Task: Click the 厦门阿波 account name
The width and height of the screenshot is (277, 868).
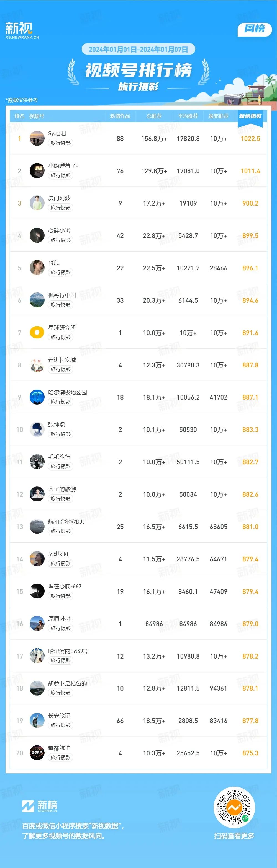Action: (59, 198)
